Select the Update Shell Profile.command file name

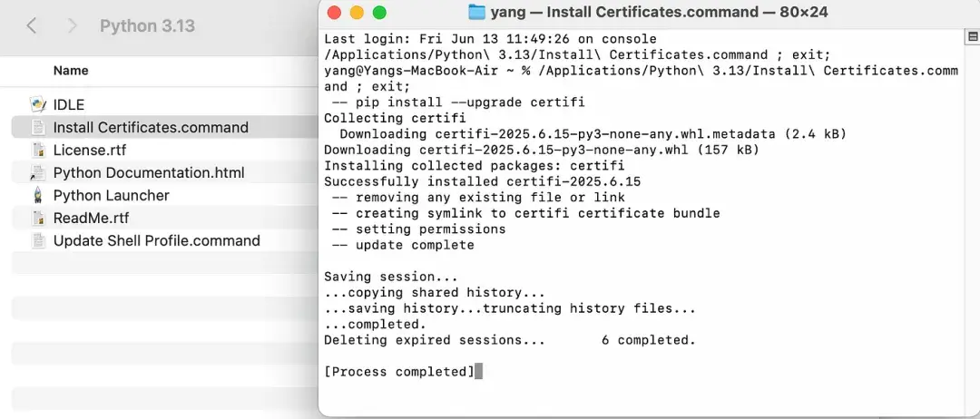[157, 240]
